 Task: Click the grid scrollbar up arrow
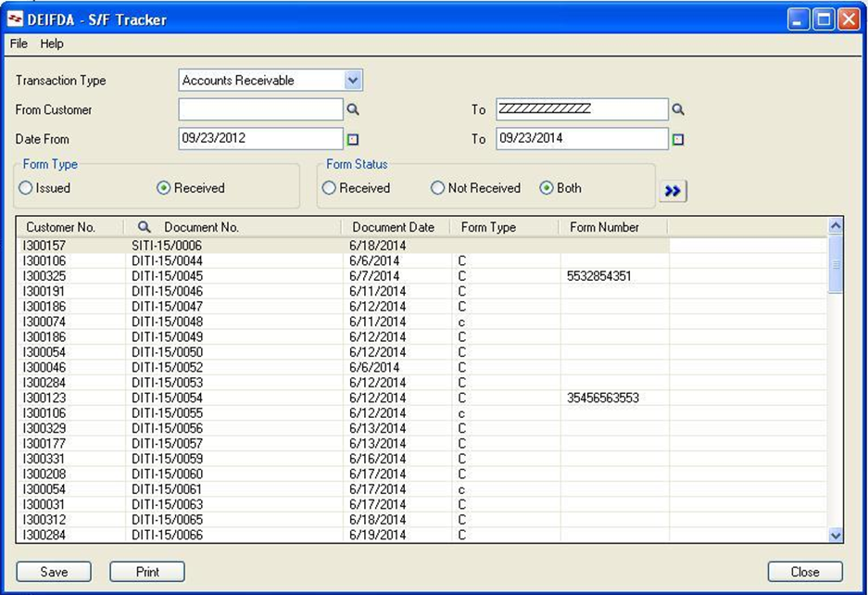coord(836,225)
